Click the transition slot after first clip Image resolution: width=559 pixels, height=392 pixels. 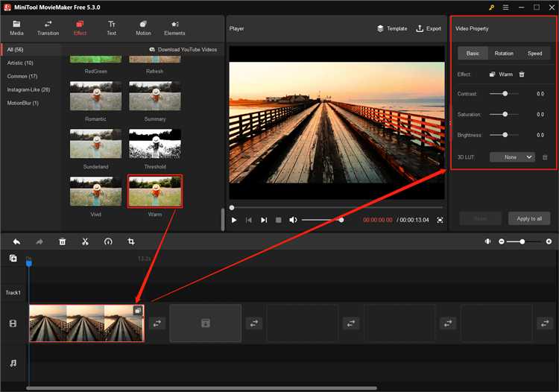pos(157,323)
